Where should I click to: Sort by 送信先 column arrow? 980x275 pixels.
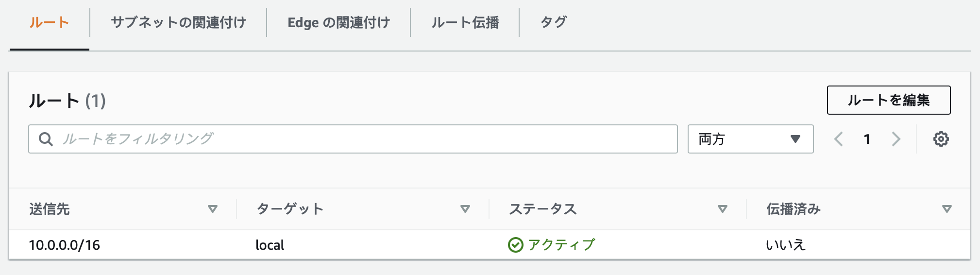click(212, 209)
